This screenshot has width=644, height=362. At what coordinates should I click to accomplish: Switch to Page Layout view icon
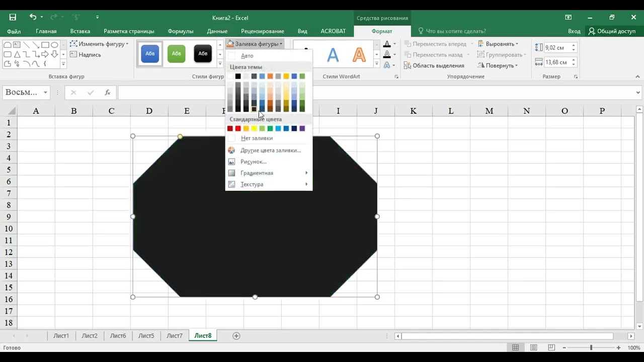click(x=534, y=348)
